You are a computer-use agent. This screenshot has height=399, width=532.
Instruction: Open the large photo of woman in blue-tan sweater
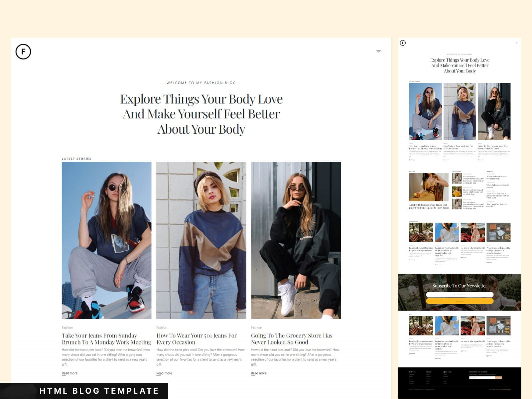[201, 240]
